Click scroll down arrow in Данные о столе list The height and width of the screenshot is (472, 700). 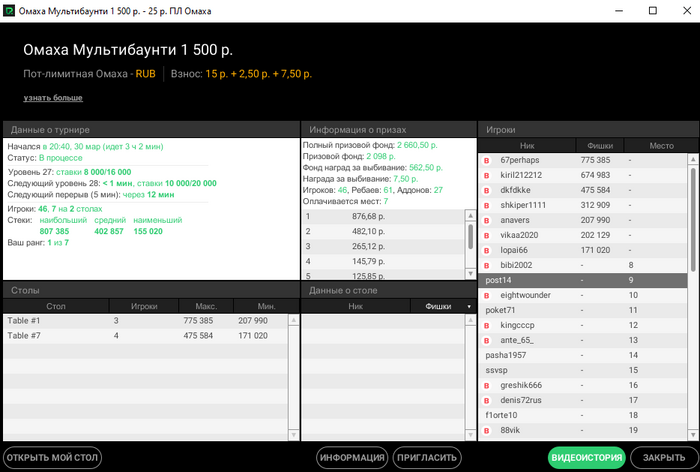[471, 434]
